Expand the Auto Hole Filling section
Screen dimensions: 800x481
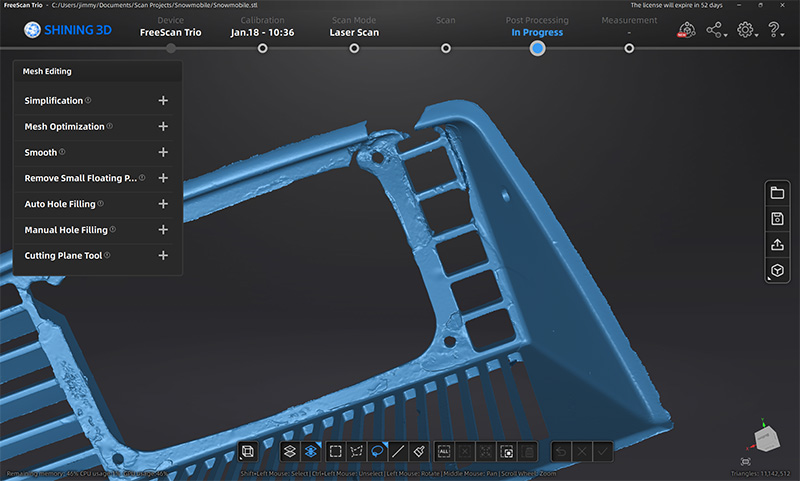tap(163, 204)
